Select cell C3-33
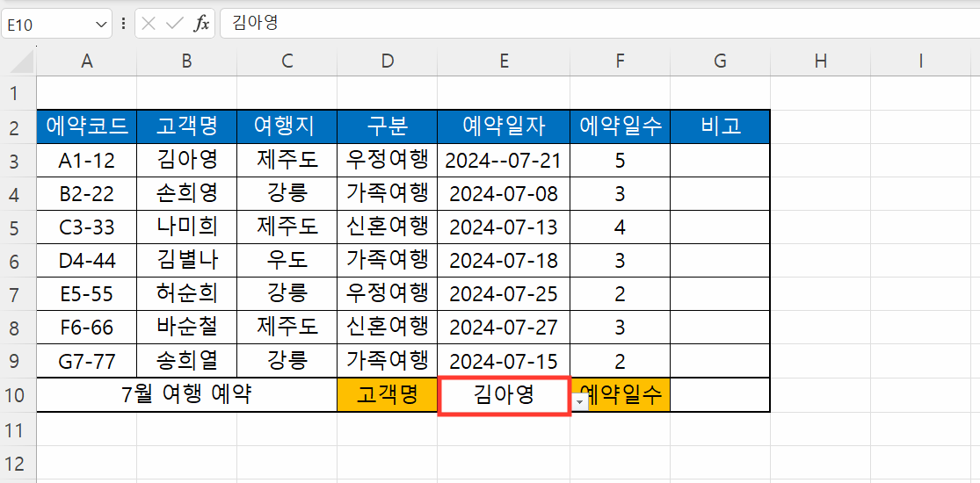Image resolution: width=980 pixels, height=483 pixels. [87, 227]
